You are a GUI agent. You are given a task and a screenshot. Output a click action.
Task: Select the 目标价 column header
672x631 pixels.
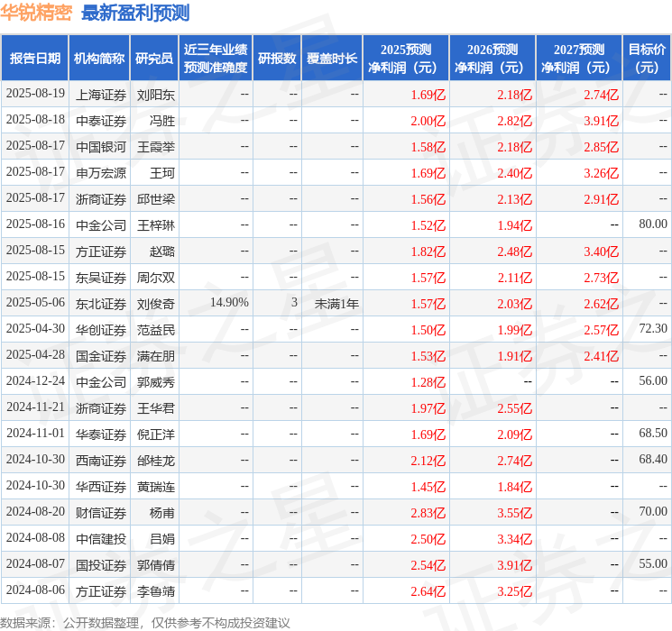(647, 59)
